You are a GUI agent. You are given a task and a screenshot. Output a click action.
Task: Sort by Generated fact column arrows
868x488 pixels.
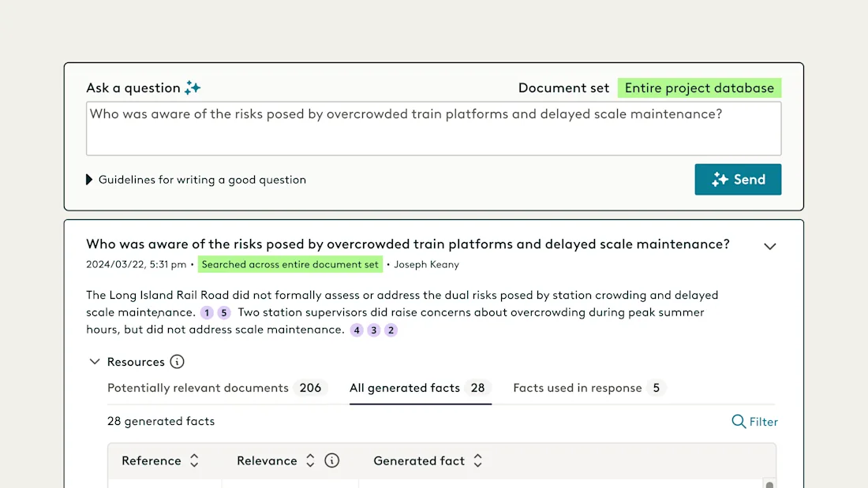click(x=477, y=460)
